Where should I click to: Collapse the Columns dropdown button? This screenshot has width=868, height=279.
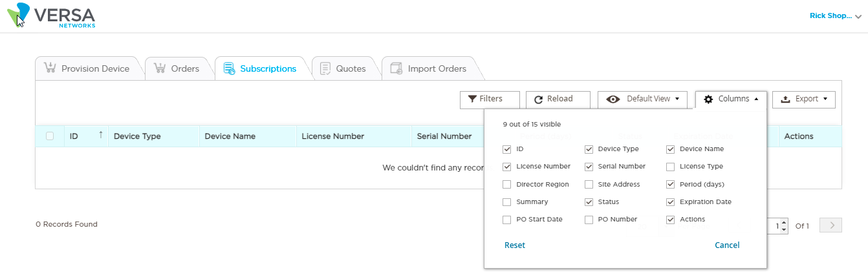pyautogui.click(x=731, y=99)
